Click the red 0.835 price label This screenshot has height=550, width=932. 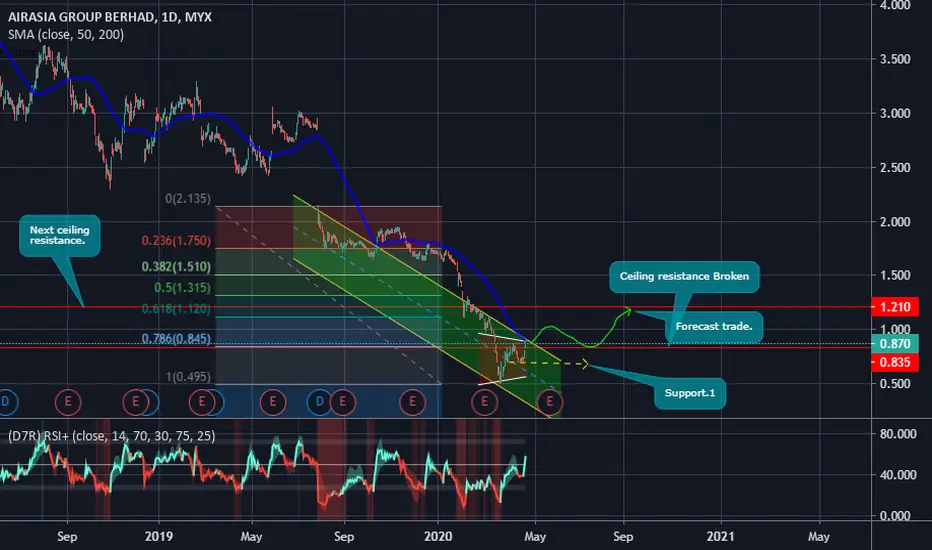[895, 362]
